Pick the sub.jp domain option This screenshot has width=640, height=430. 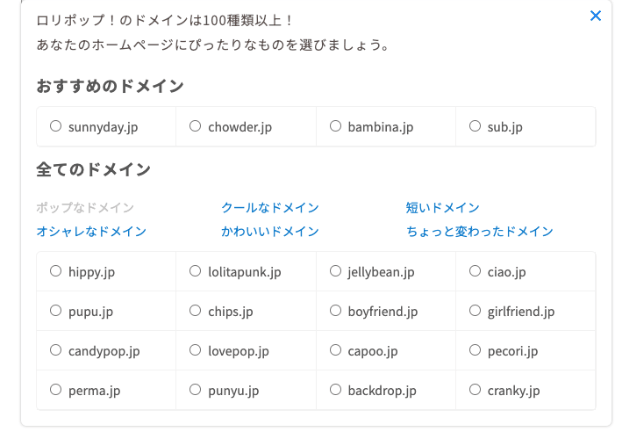[x=475, y=127]
